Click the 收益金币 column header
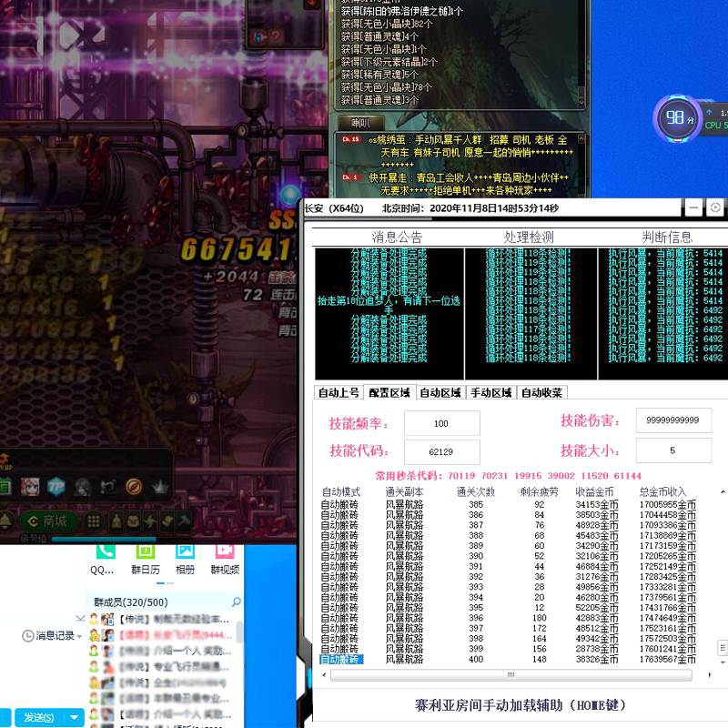Viewport: 728px width, 728px height. pyautogui.click(x=595, y=491)
